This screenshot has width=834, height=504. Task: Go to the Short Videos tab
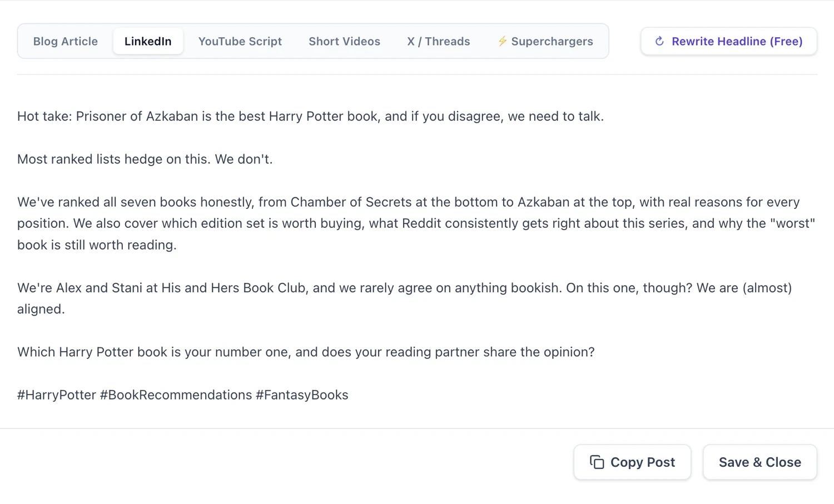pyautogui.click(x=344, y=41)
